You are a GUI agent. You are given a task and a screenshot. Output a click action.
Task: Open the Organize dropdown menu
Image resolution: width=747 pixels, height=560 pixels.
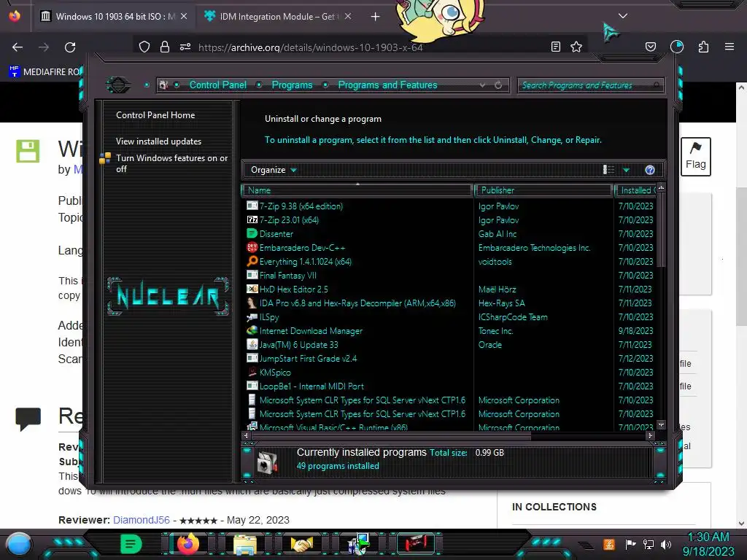click(274, 170)
